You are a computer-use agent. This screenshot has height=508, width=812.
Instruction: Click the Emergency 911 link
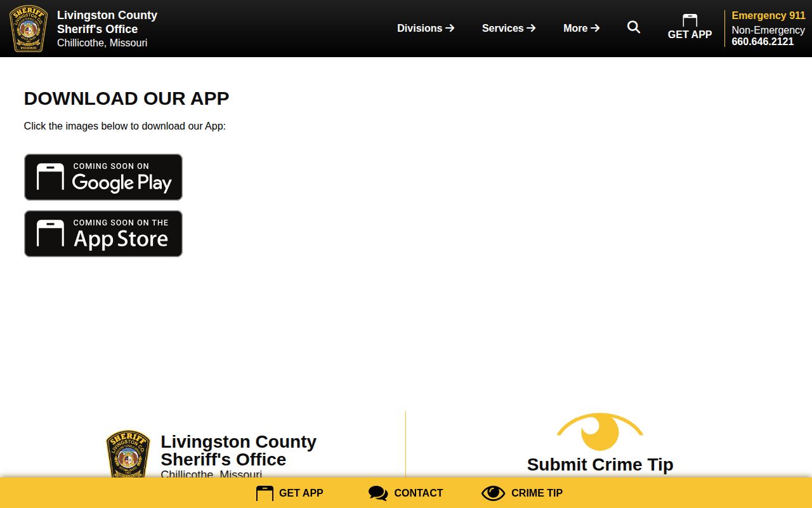coord(768,16)
